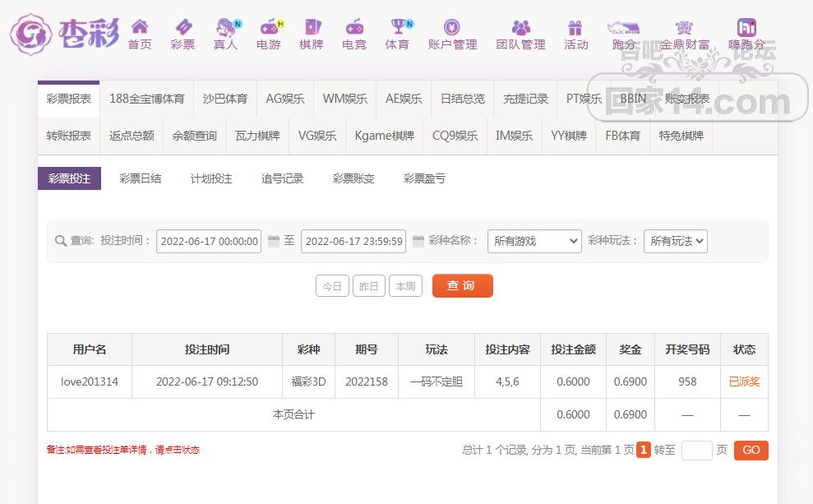Click the 团队管理 team icon
The width and height of the screenshot is (813, 504).
tap(520, 28)
